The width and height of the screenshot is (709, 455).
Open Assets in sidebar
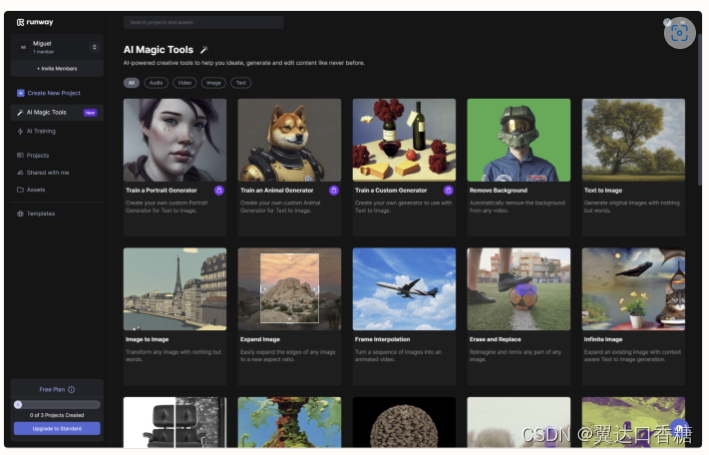click(x=36, y=190)
